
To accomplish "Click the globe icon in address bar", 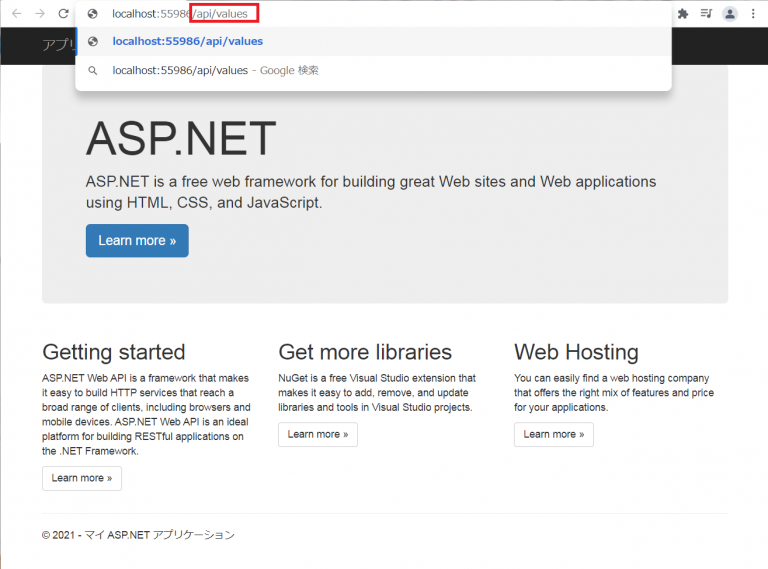I will tap(92, 14).
